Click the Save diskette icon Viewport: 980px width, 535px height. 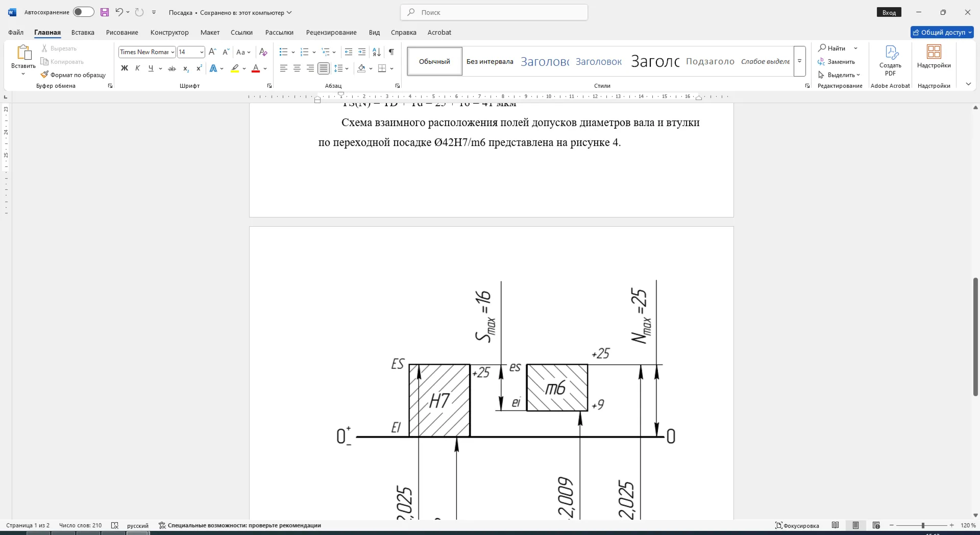coord(105,12)
